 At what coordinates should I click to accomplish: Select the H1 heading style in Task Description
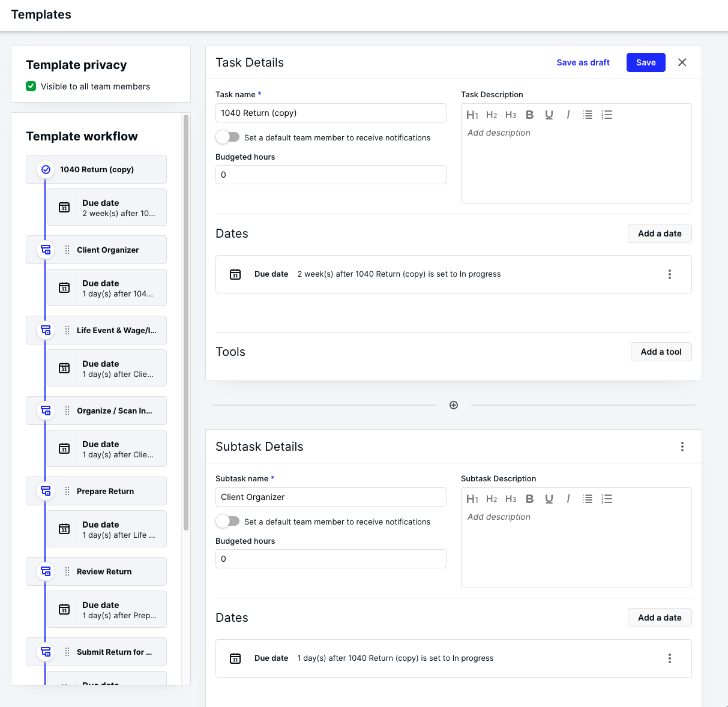point(473,114)
